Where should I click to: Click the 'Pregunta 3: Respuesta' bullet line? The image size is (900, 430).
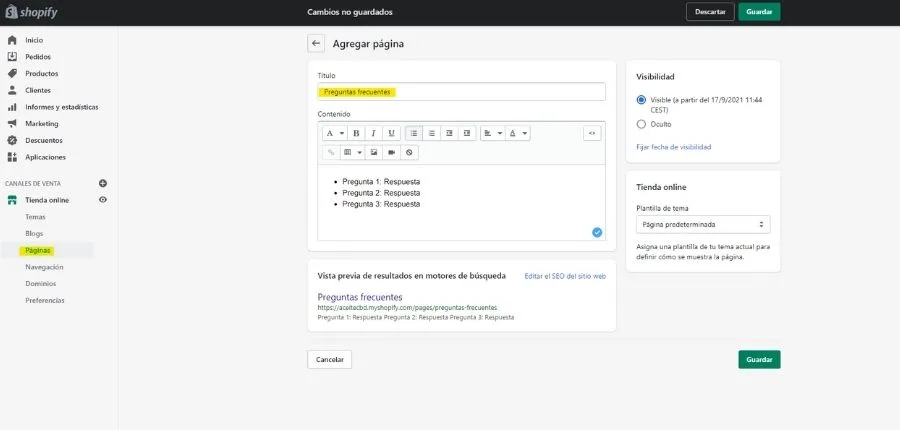pos(381,204)
